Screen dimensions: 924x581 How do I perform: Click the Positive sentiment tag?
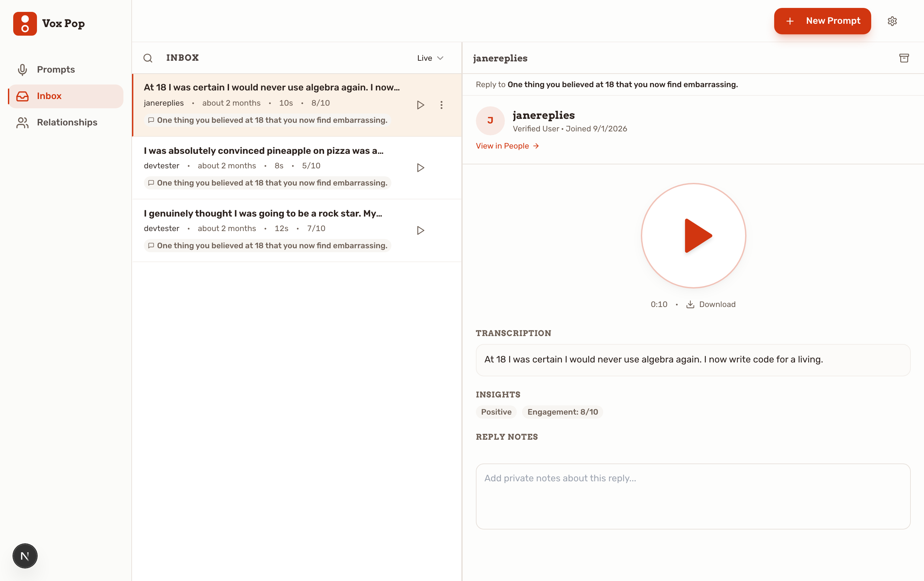(x=496, y=412)
